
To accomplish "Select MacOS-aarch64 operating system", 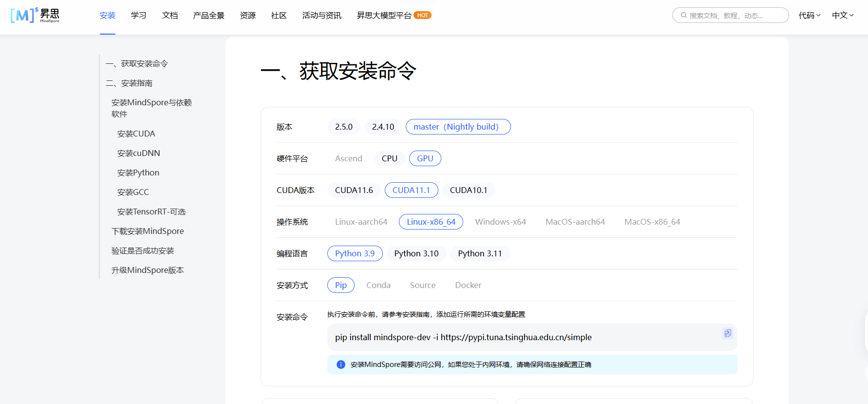I will 575,222.
